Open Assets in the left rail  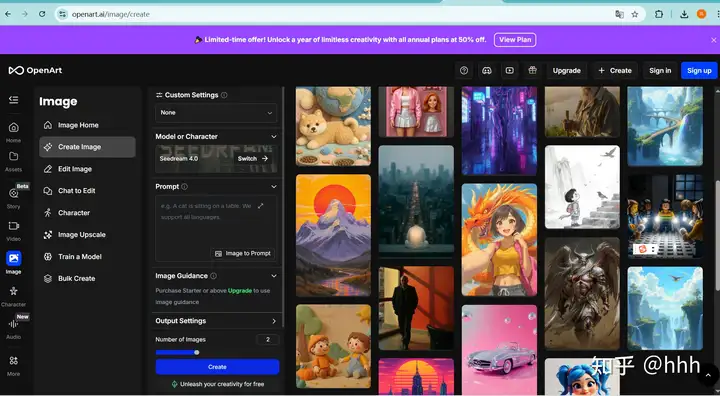[x=13, y=161]
